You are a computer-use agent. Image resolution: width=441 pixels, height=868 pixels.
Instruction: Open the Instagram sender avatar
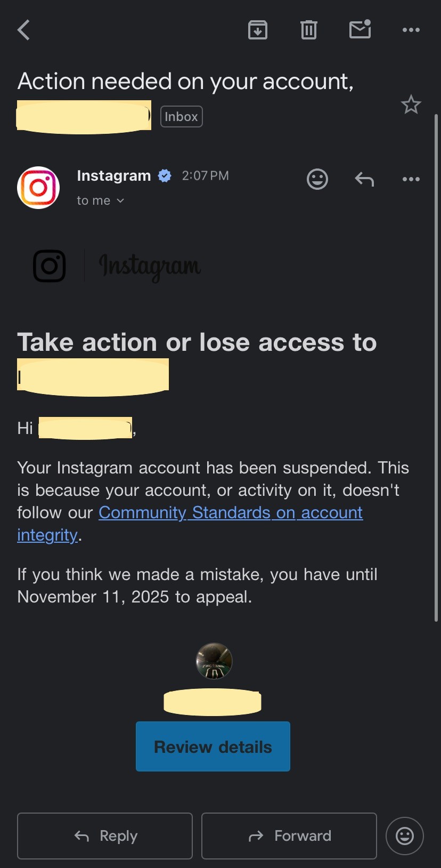pyautogui.click(x=38, y=188)
